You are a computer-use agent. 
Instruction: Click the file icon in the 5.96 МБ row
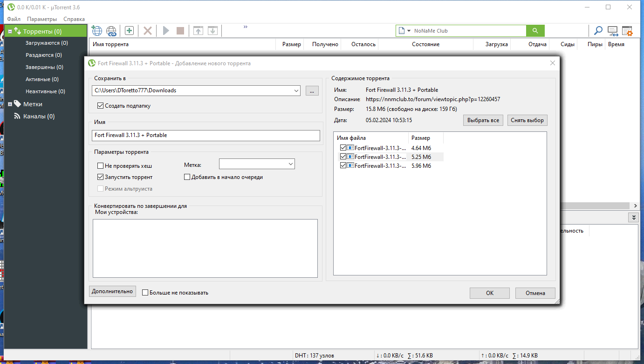(350, 165)
